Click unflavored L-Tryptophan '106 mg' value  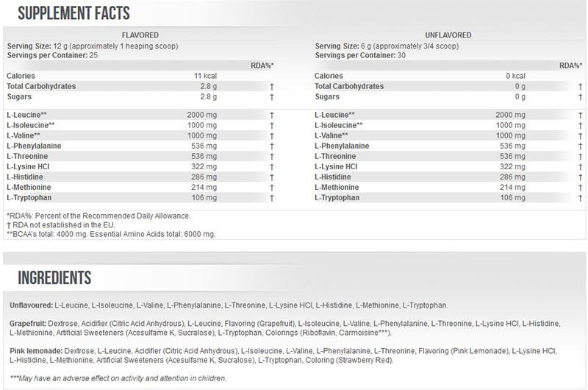point(512,198)
